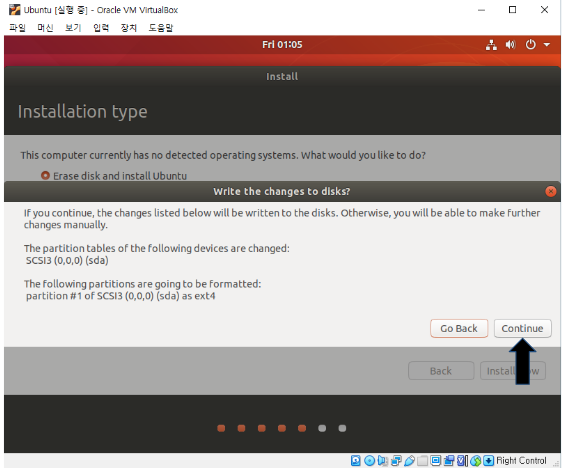Click the 'Install' window title
This screenshot has width=565, height=468.
pyautogui.click(x=282, y=77)
